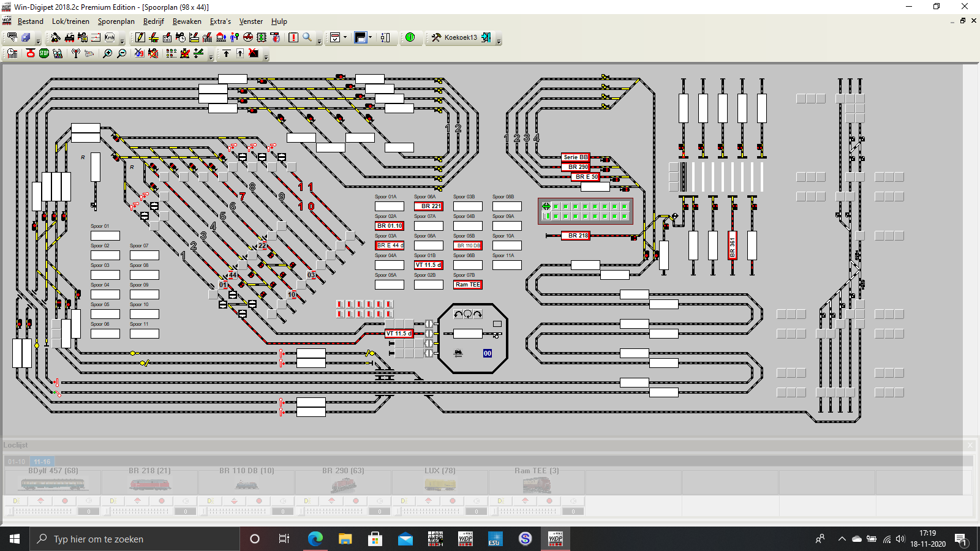980x551 pixels.
Task: Click the Koekoek13 project button
Action: pos(461,37)
